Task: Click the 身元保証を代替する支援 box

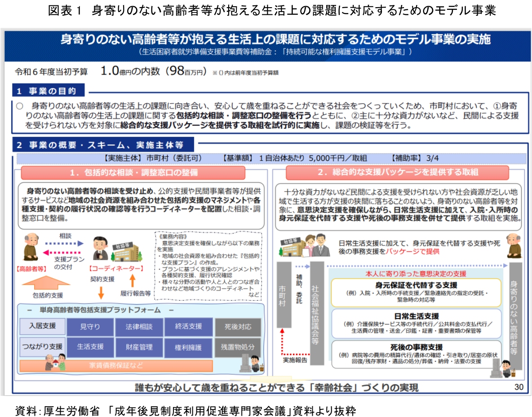Action: (x=417, y=293)
